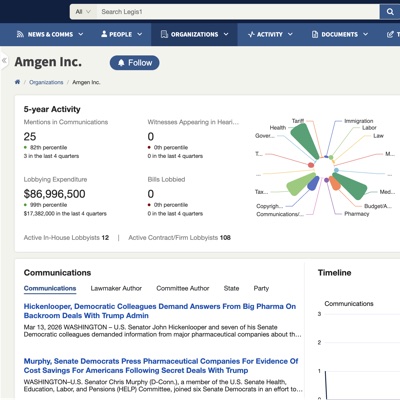Expand the Activity menu chevron
The image size is (400, 400).
(x=290, y=34)
